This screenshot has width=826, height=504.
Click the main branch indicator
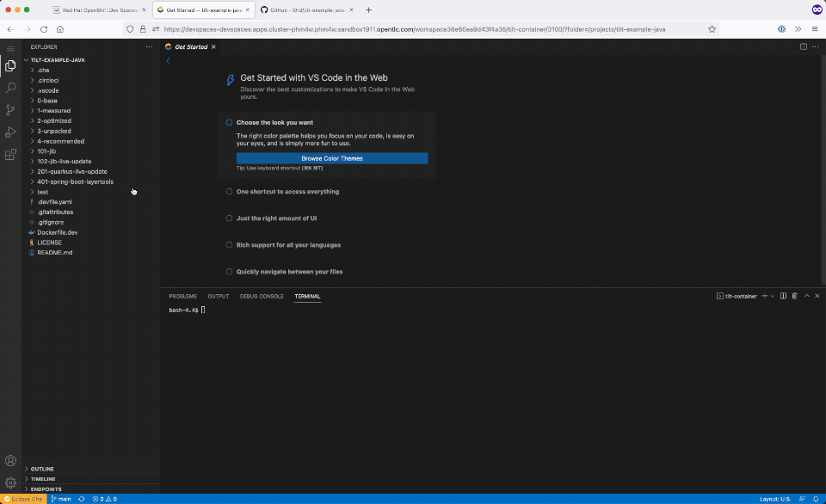click(61, 499)
